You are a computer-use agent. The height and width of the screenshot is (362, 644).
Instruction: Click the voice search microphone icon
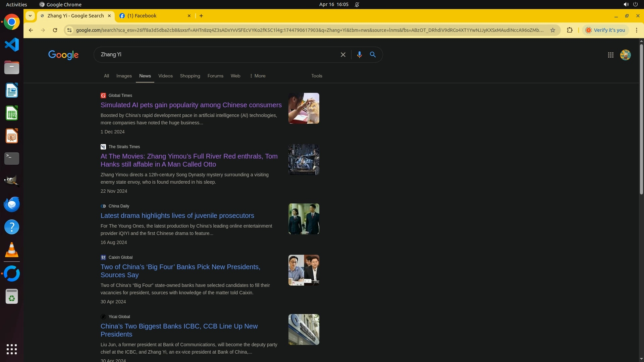(359, 55)
